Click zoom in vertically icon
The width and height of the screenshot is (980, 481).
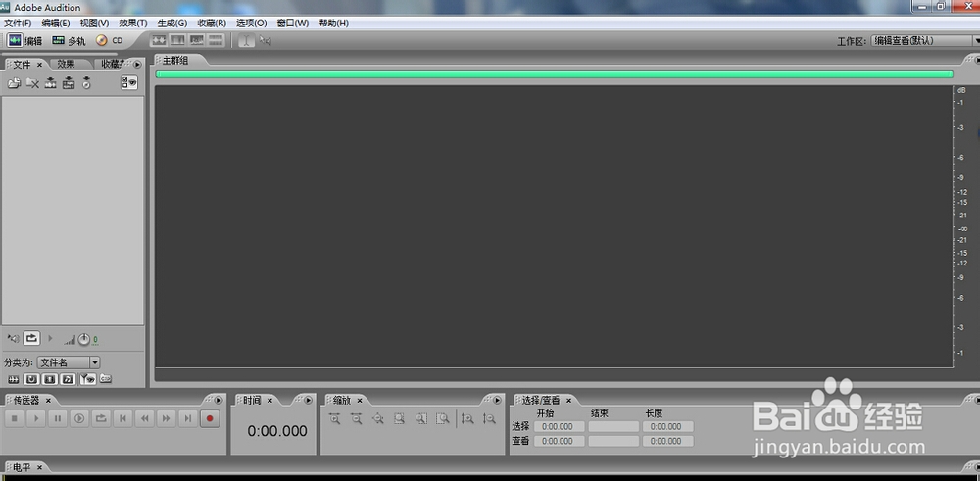click(x=467, y=419)
